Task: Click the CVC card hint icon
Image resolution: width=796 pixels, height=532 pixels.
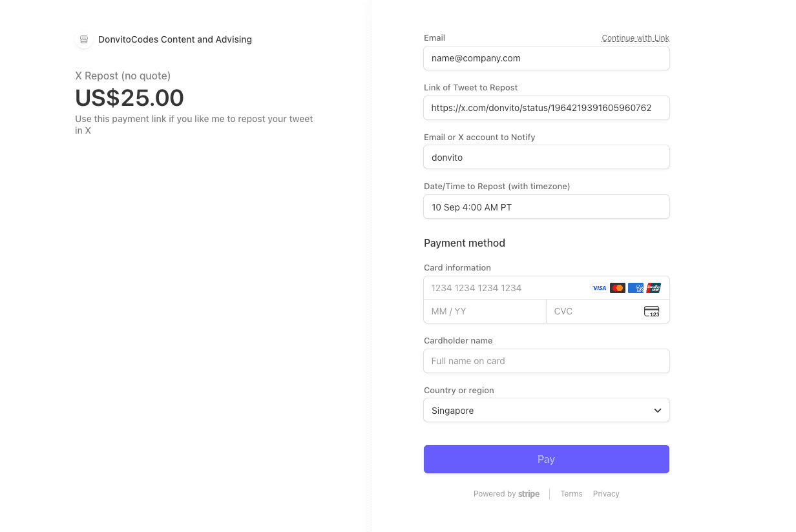Action: 651,311
